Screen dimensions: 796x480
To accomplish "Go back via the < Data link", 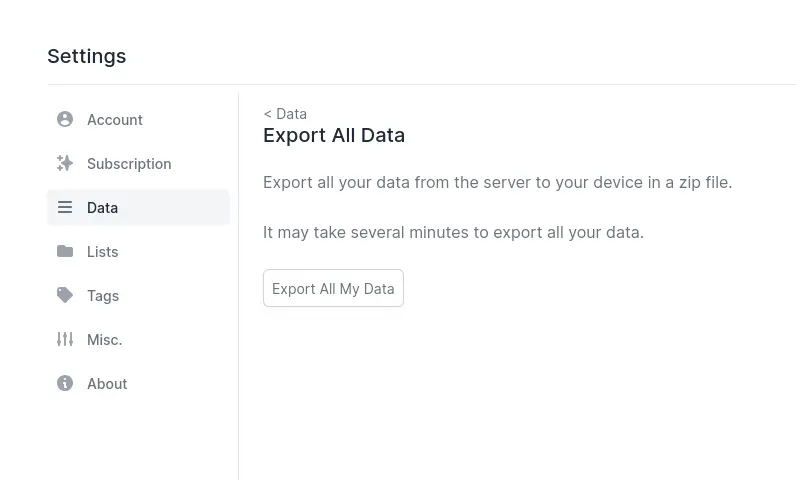I will (285, 114).
